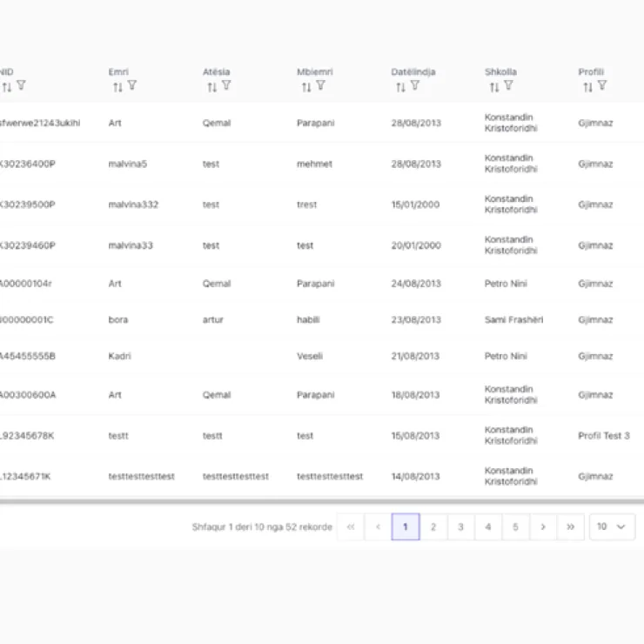Click surname cell 'trest'
This screenshot has height=644, width=644.
point(307,205)
